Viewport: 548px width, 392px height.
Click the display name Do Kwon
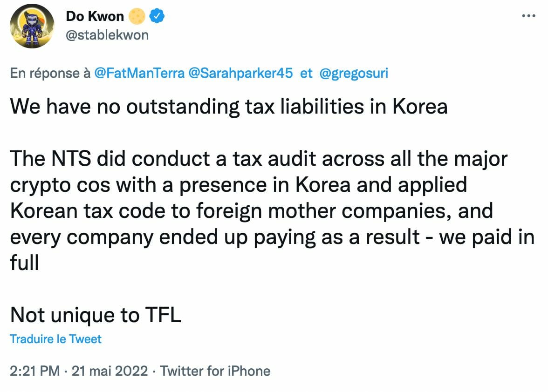point(95,17)
